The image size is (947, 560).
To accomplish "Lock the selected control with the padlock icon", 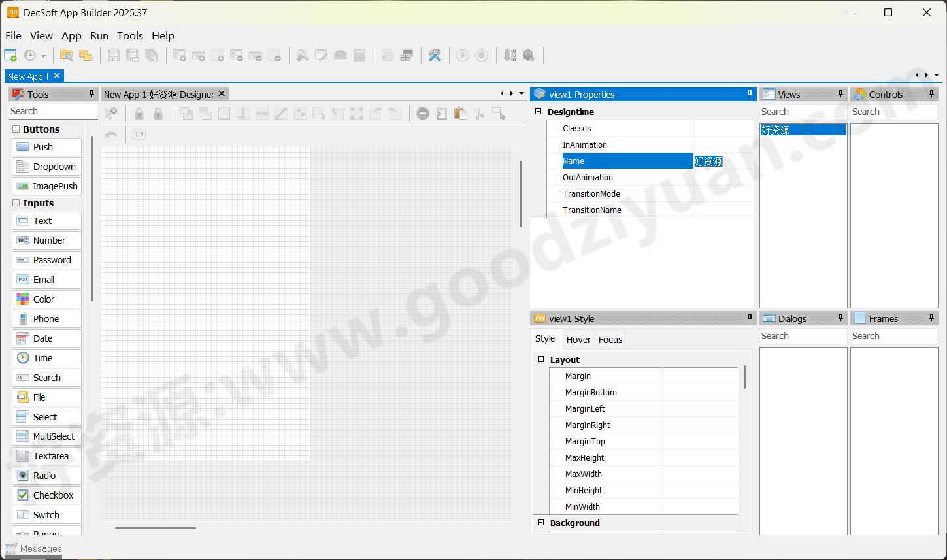I will [138, 113].
